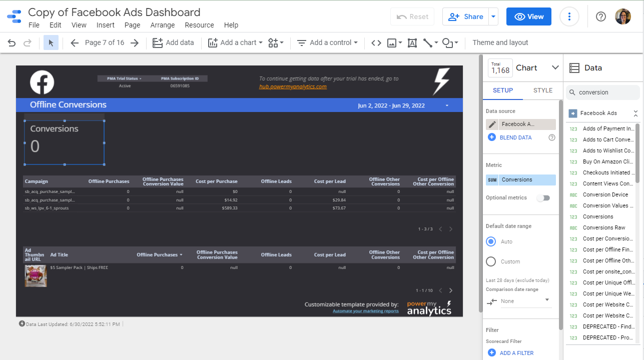Open the help question mark icon
This screenshot has height=360, width=644.
click(x=600, y=16)
